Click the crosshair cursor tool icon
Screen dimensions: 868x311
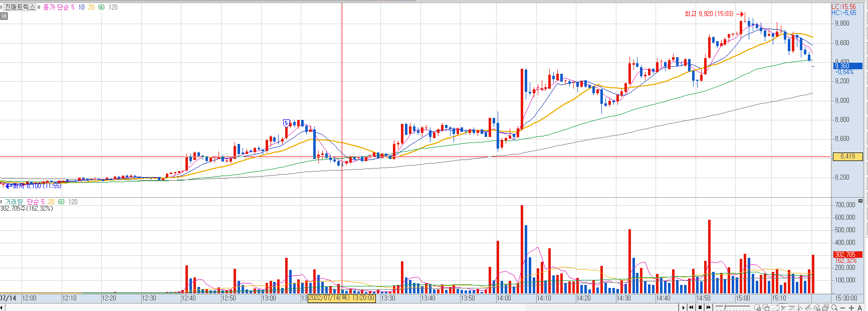click(783, 307)
